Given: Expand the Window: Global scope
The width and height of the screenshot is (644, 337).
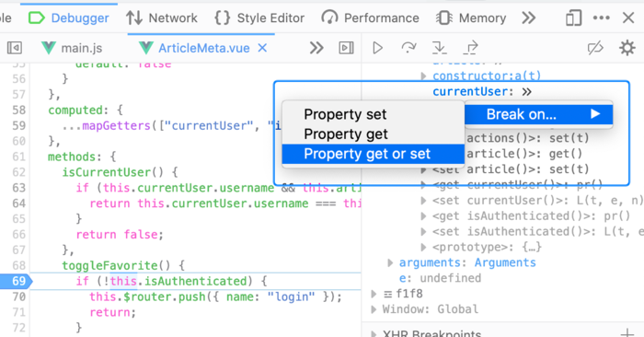Looking at the screenshot, I should coord(374,309).
